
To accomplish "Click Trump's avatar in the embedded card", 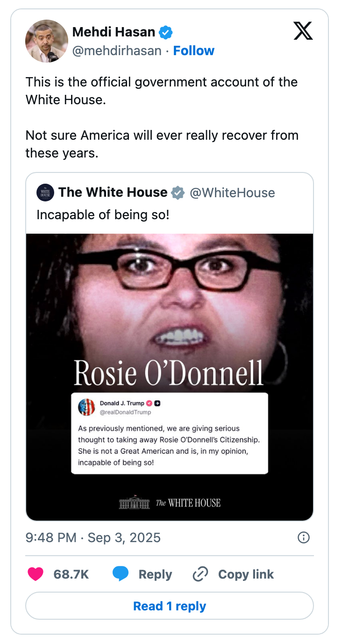I will pos(85,407).
